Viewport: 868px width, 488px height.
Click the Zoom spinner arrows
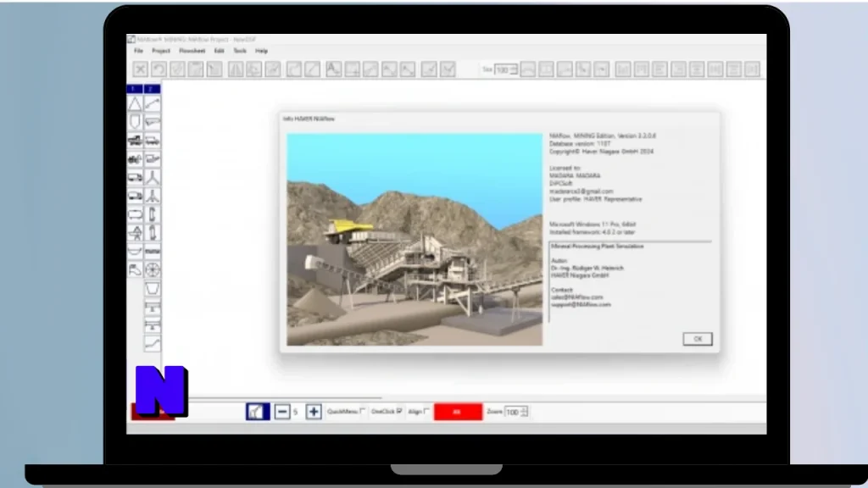[x=524, y=412]
